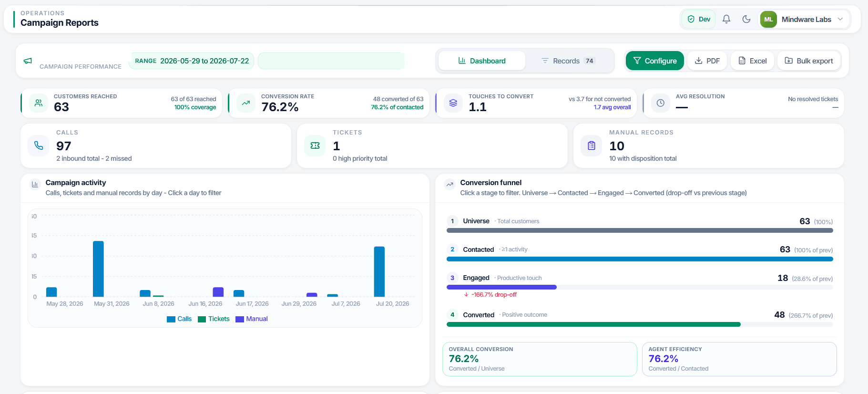Image resolution: width=868 pixels, height=394 pixels.
Task: Filter by the Jul 20, 2026 bar
Action: 379,271
